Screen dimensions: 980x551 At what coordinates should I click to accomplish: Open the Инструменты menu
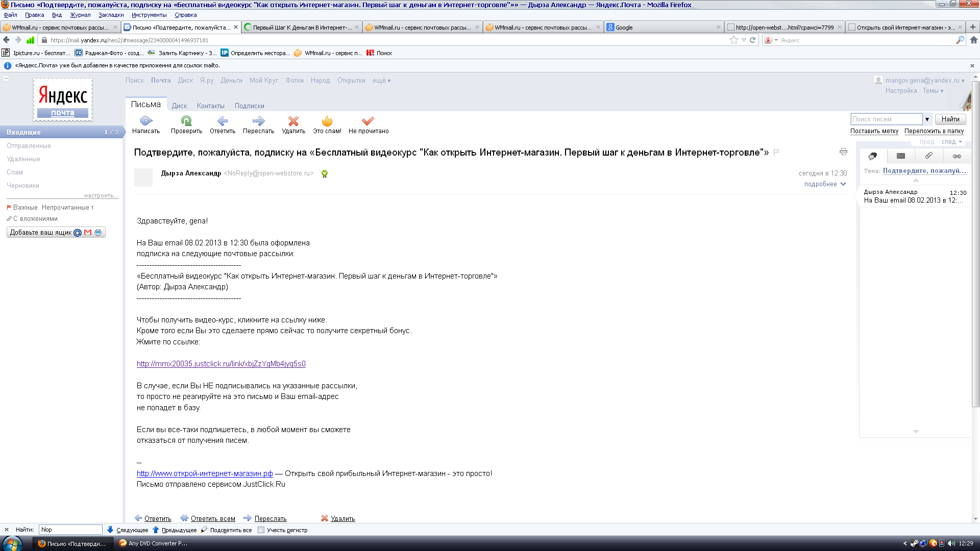coord(149,15)
